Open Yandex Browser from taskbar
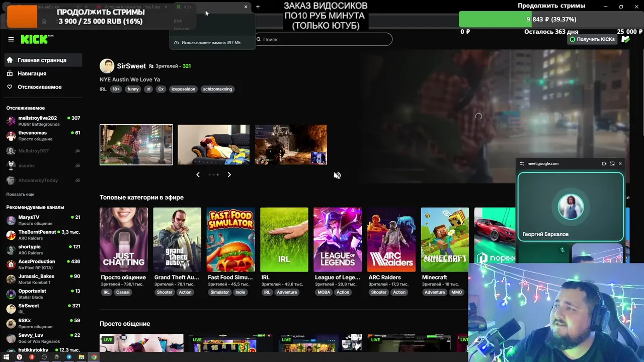 click(x=19, y=357)
